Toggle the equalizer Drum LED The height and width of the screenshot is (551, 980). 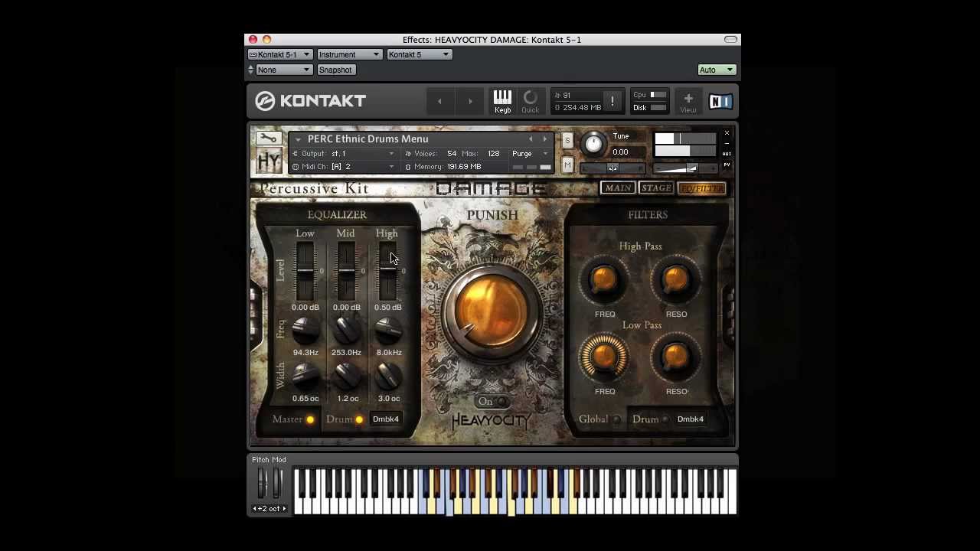point(358,419)
